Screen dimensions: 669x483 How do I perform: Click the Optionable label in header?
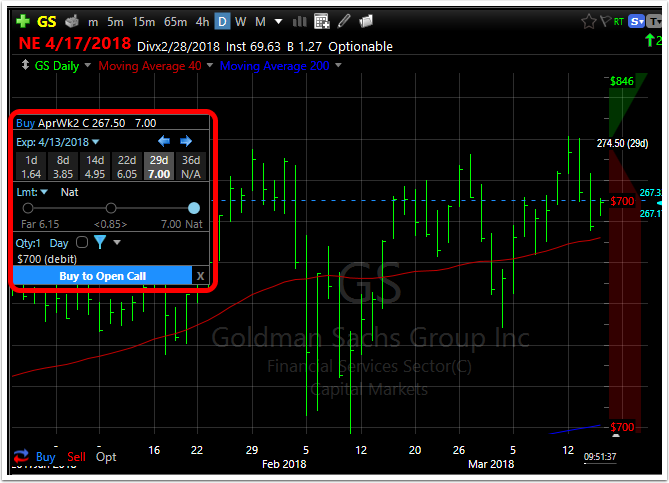click(x=360, y=47)
